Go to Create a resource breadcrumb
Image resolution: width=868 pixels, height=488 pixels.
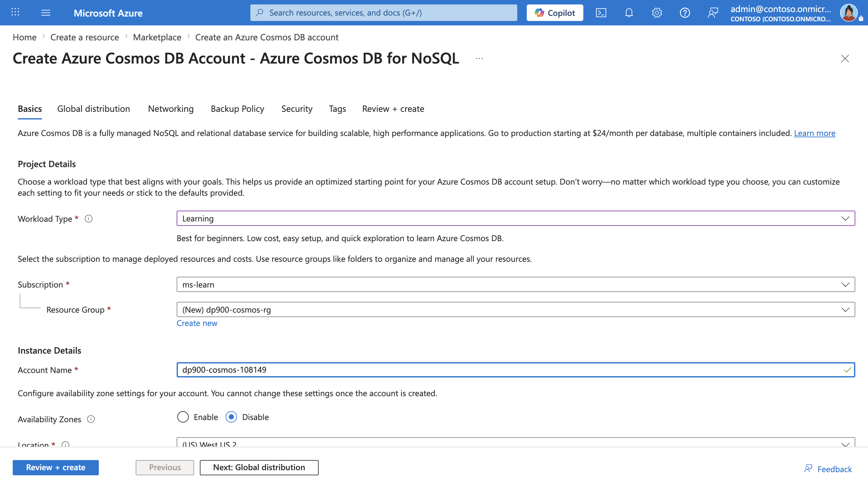point(85,37)
